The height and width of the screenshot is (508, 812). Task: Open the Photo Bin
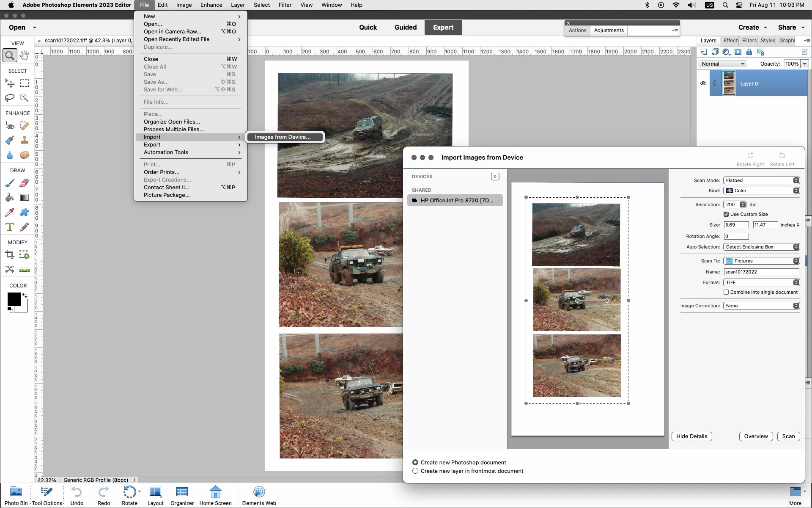(x=16, y=495)
